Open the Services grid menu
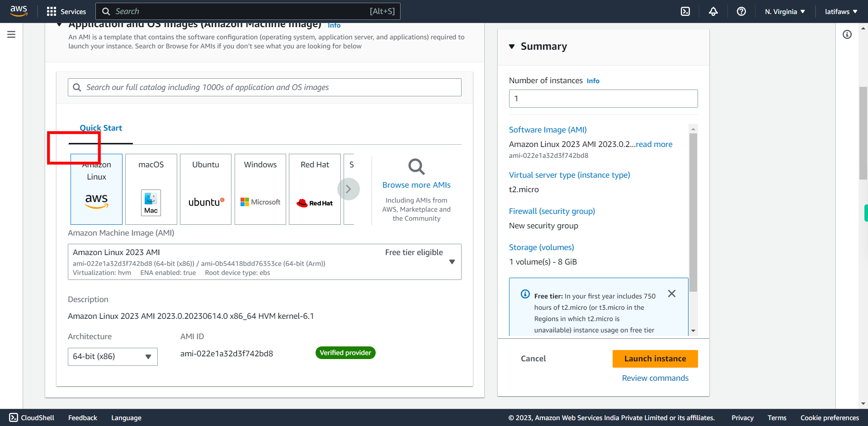 tap(66, 11)
